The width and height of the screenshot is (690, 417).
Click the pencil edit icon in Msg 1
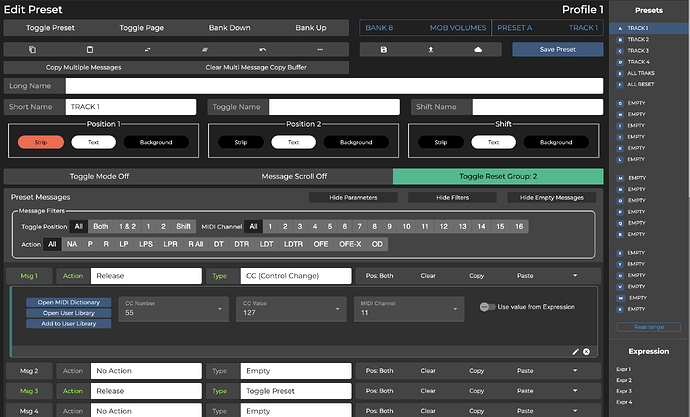pos(575,352)
